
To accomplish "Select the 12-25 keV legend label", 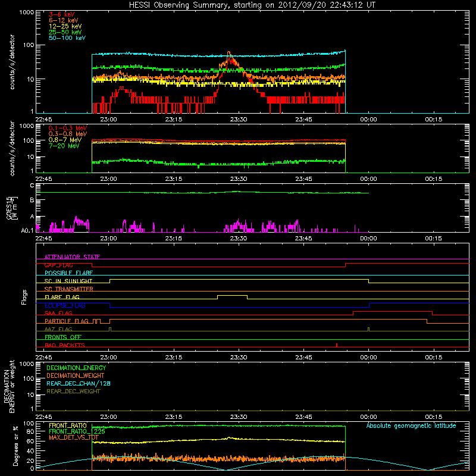I will coord(65,26).
